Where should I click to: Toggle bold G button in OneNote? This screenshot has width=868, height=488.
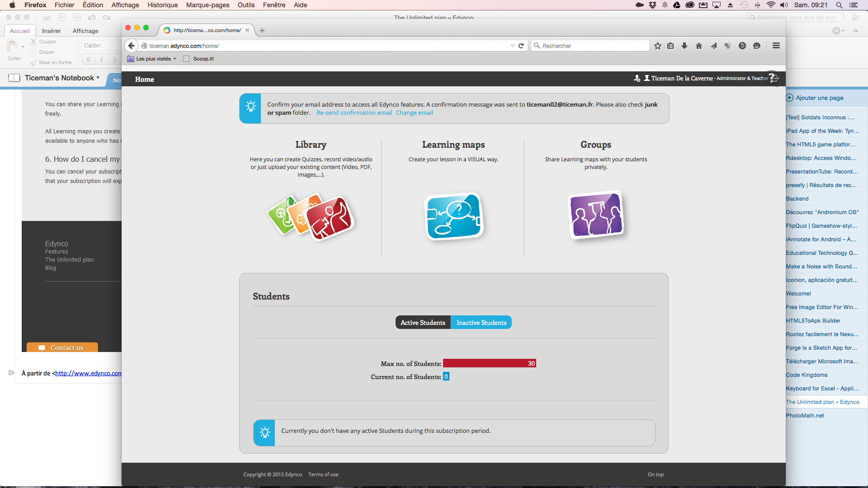(x=89, y=59)
